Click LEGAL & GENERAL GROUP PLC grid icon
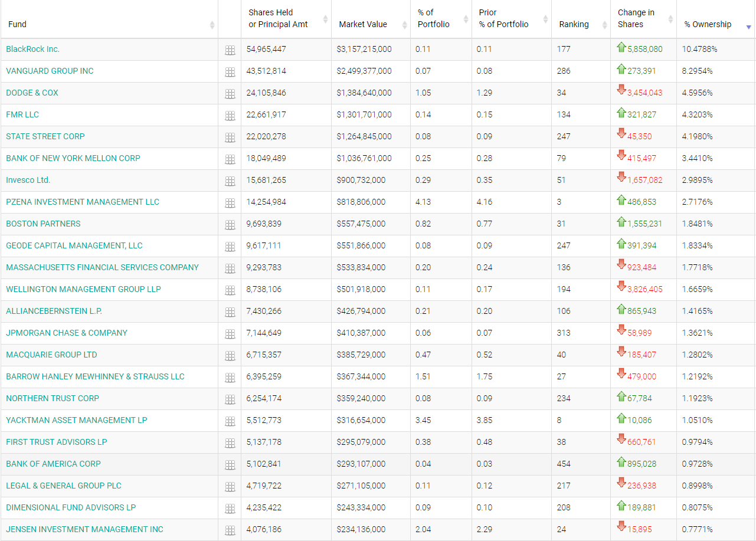Image resolution: width=756 pixels, height=541 pixels. [x=230, y=487]
